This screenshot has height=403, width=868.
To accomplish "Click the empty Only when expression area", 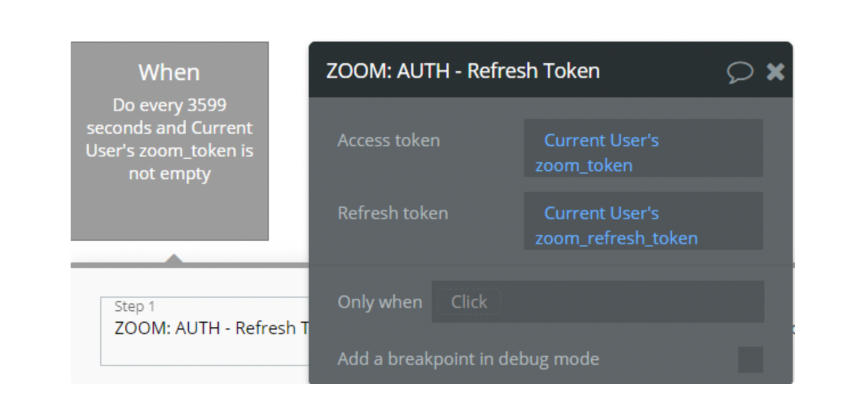I will [x=597, y=302].
